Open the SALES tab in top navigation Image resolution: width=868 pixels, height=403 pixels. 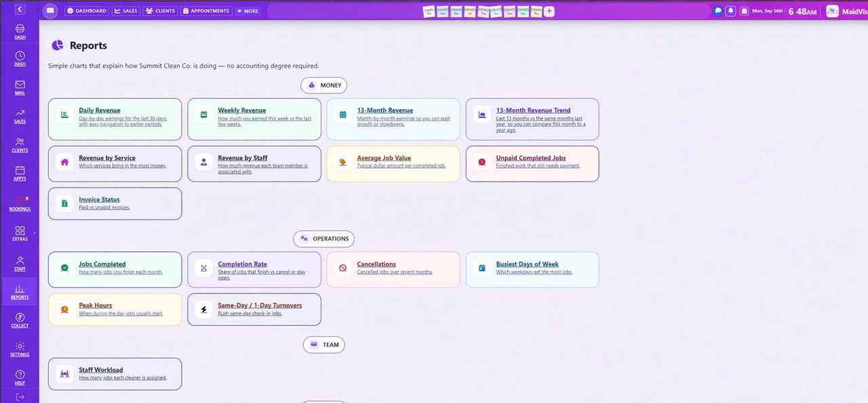pyautogui.click(x=125, y=11)
